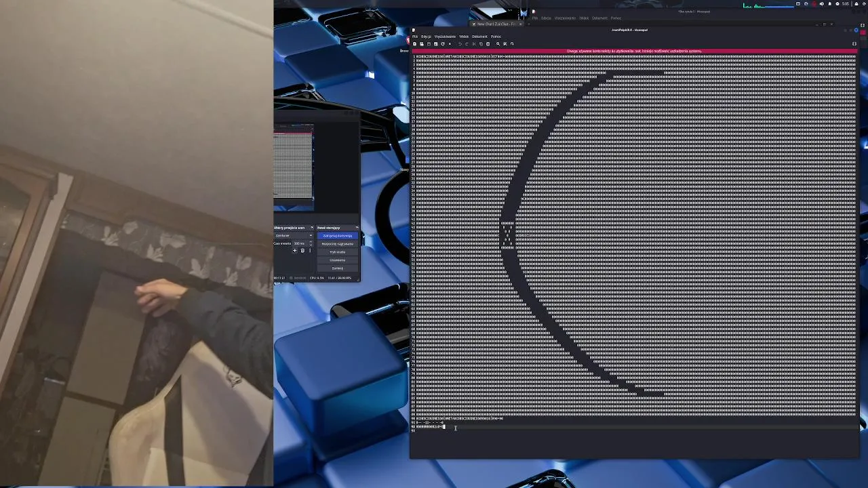Open the Dokument menu in front Mousepad window
The width and height of the screenshot is (868, 488).
pos(479,37)
